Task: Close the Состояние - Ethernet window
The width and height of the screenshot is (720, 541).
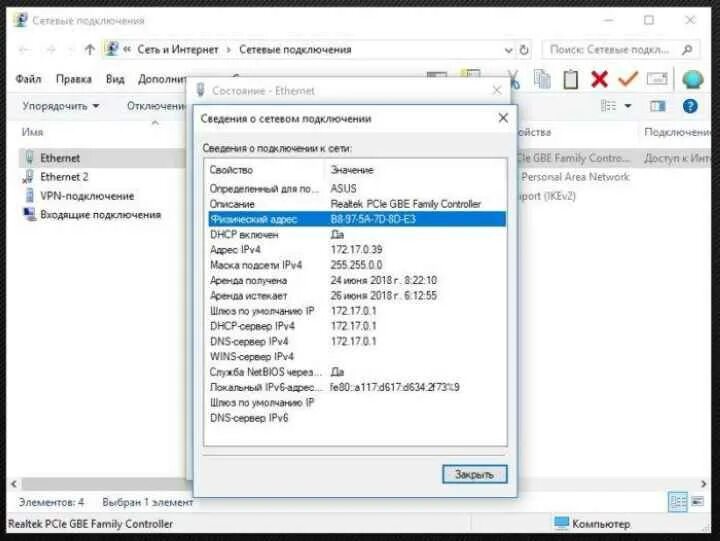Action: [x=497, y=90]
